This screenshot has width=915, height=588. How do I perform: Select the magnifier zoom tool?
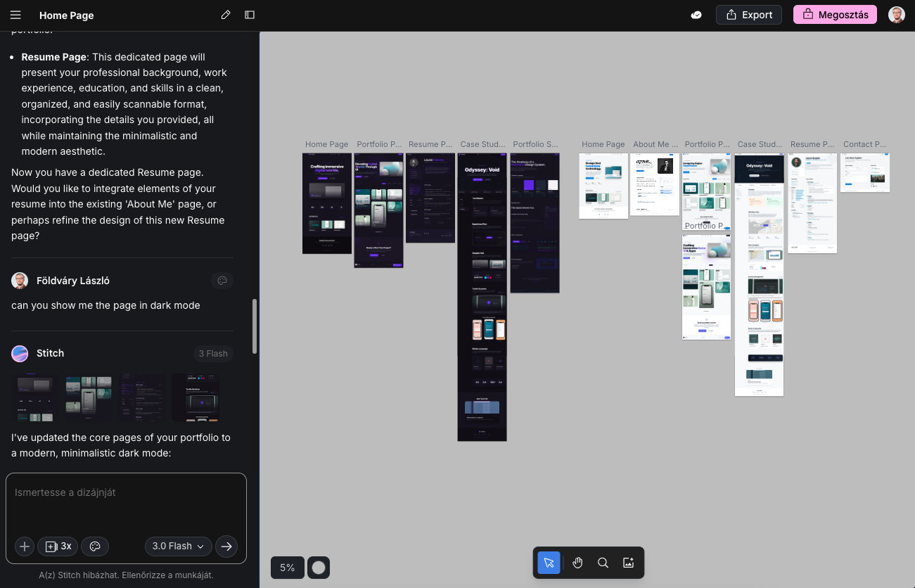click(603, 563)
